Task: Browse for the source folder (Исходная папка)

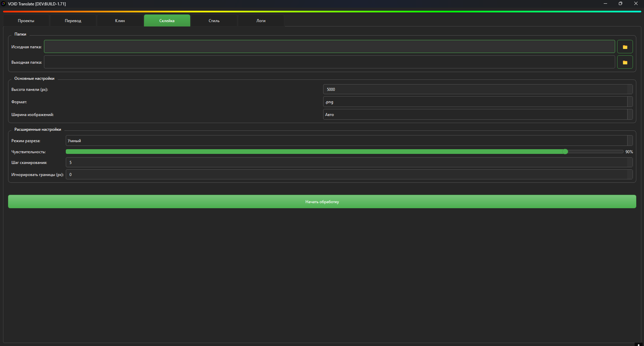Action: point(625,47)
